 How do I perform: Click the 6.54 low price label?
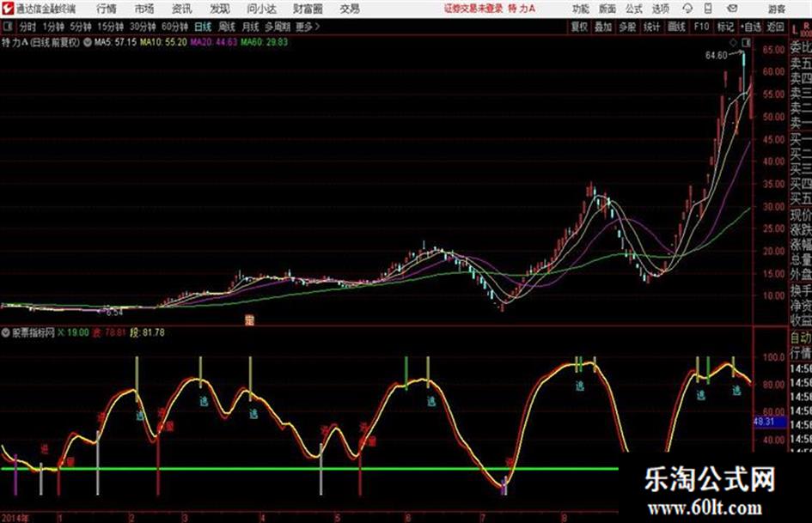click(x=114, y=313)
